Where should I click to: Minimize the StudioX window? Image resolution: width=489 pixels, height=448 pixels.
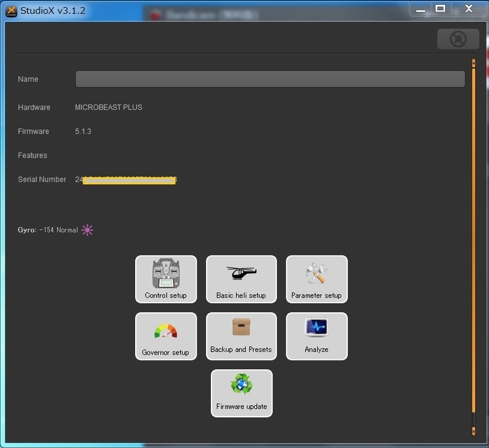[421, 9]
